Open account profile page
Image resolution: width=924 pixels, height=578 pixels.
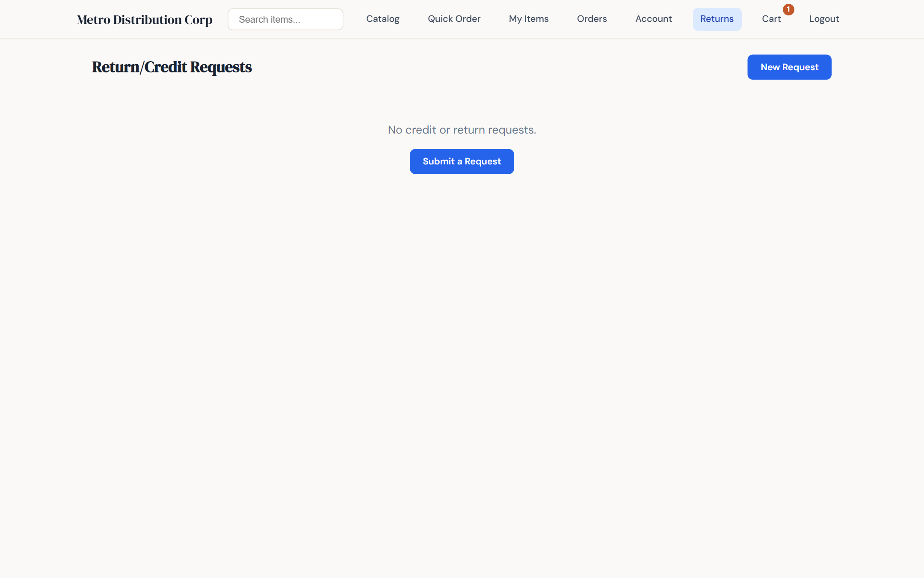653,19
